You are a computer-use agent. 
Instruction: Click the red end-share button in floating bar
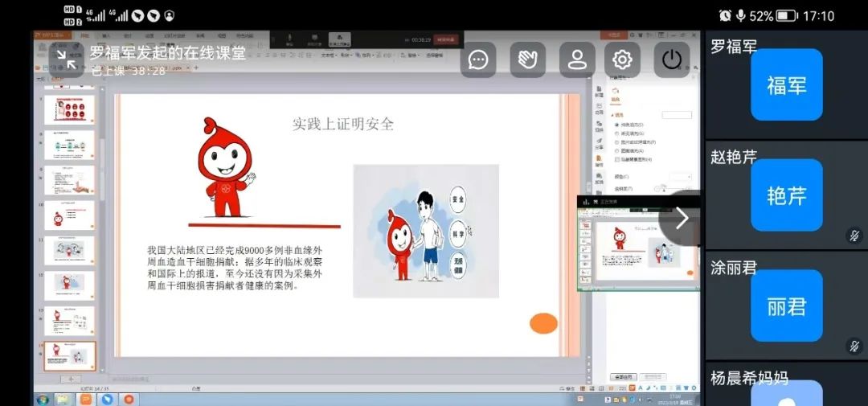point(446,40)
